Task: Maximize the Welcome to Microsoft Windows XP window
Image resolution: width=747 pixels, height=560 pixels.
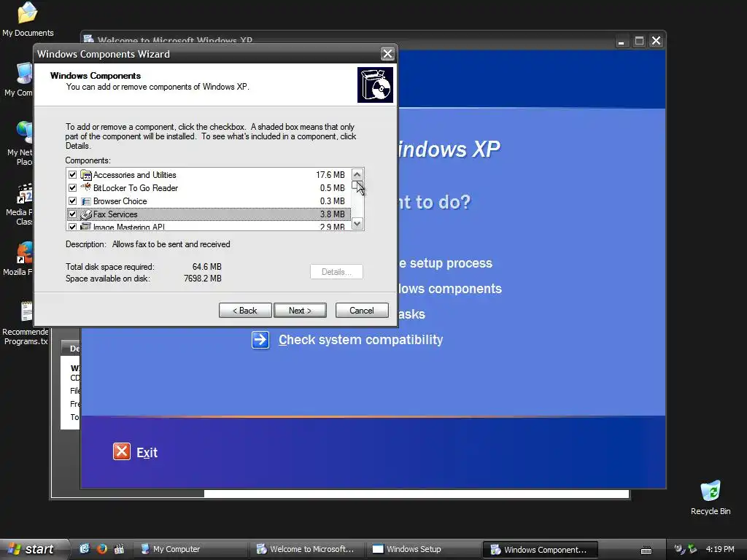Action: point(639,41)
